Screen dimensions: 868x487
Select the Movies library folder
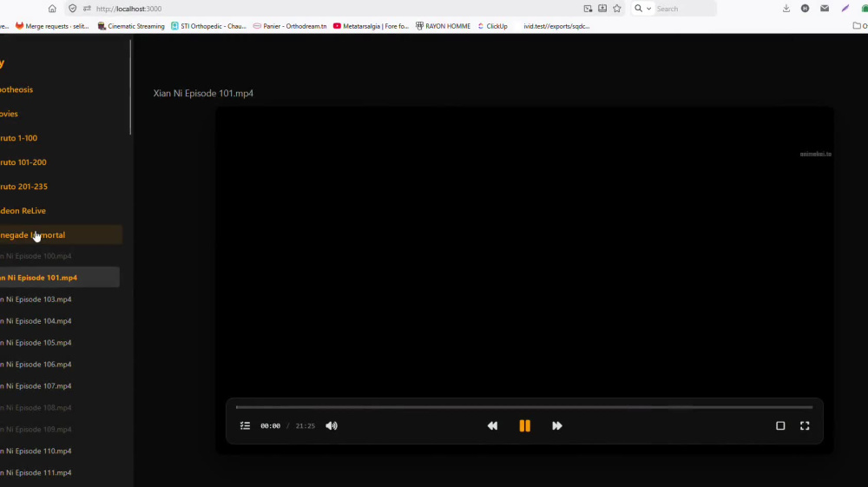(x=60, y=114)
